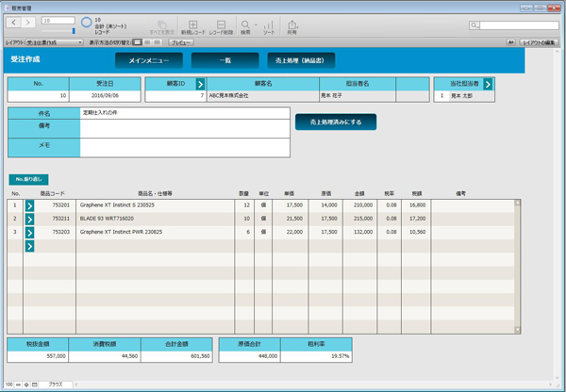
Task: Click product name BLADE 93 WRT716020
Action: pyautogui.click(x=107, y=219)
